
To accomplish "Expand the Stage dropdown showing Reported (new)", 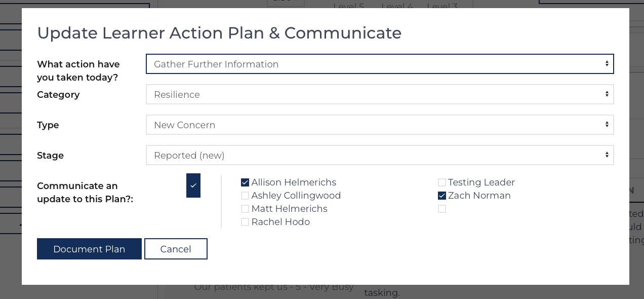I will (x=380, y=155).
